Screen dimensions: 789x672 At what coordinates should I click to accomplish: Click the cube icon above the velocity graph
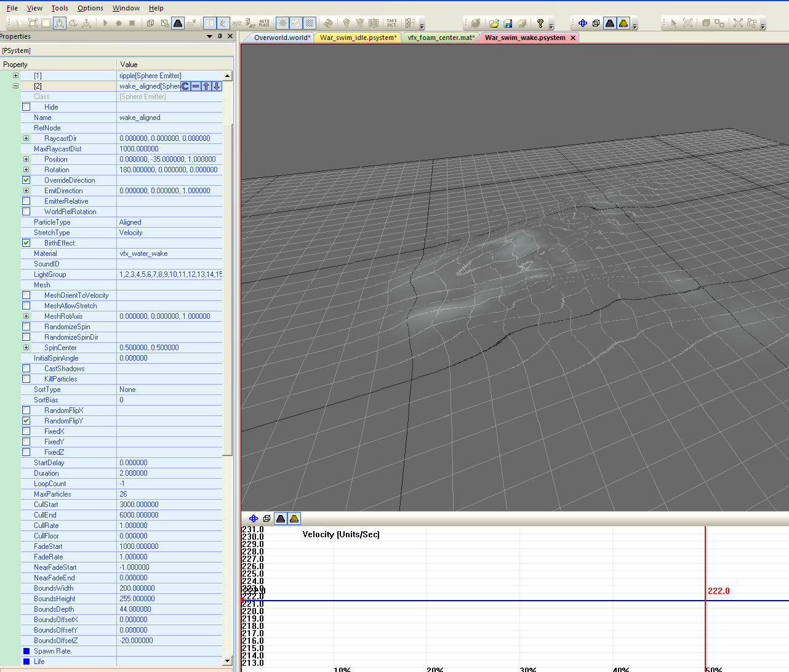266,519
